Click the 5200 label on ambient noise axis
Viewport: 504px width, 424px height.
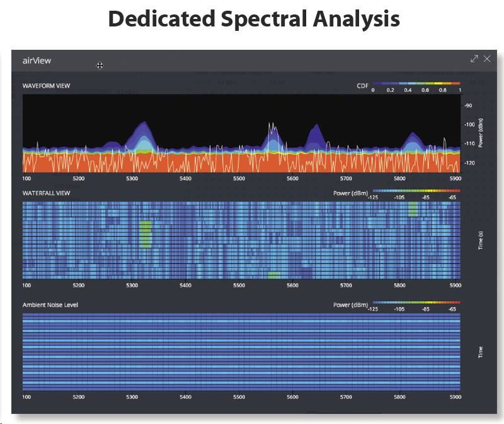click(x=78, y=398)
